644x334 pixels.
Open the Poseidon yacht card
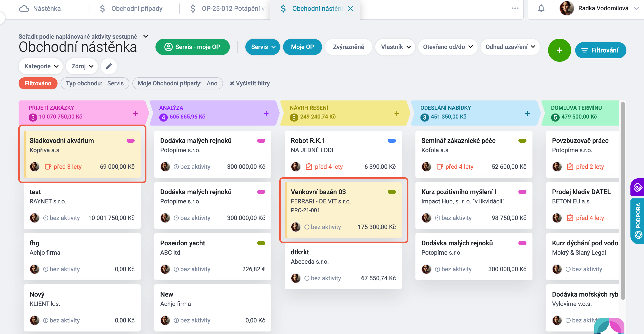[212, 256]
